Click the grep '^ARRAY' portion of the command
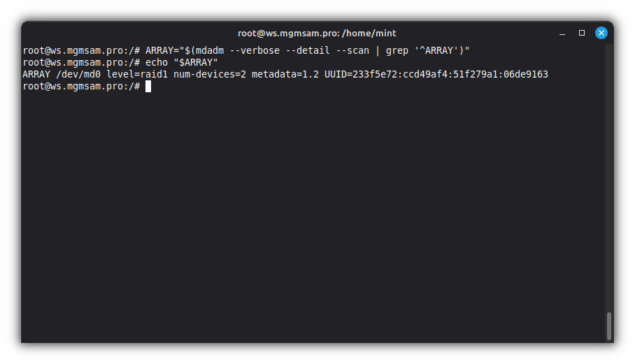 pyautogui.click(x=421, y=50)
